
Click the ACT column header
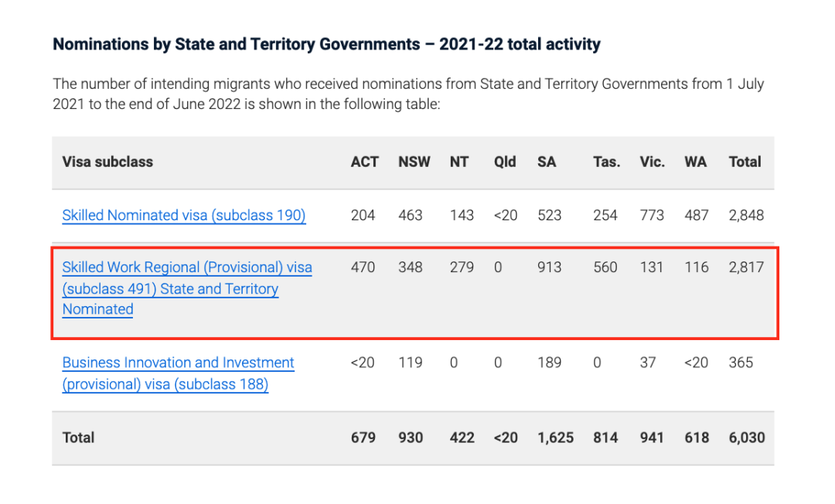click(364, 162)
